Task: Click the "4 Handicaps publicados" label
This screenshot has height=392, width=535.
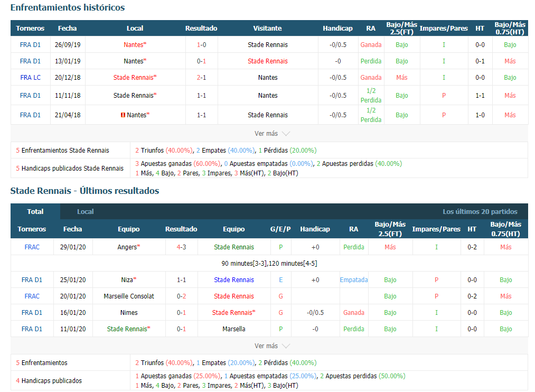Action: (49, 381)
